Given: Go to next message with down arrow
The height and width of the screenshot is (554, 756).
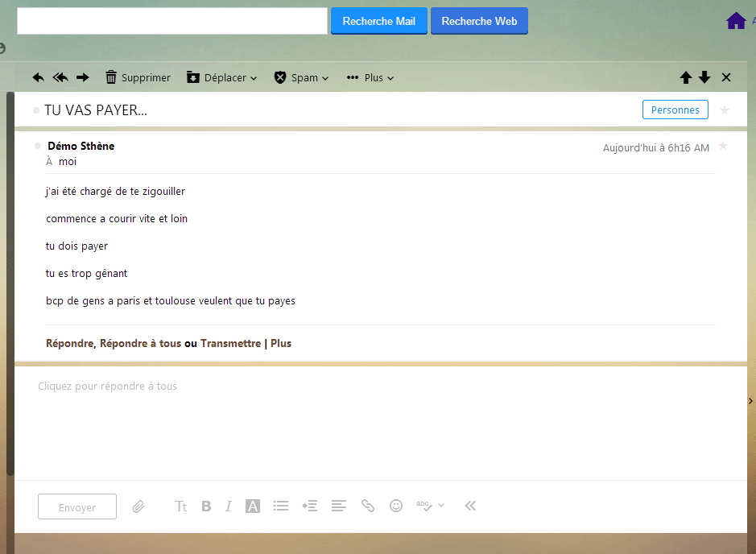Looking at the screenshot, I should click(704, 78).
